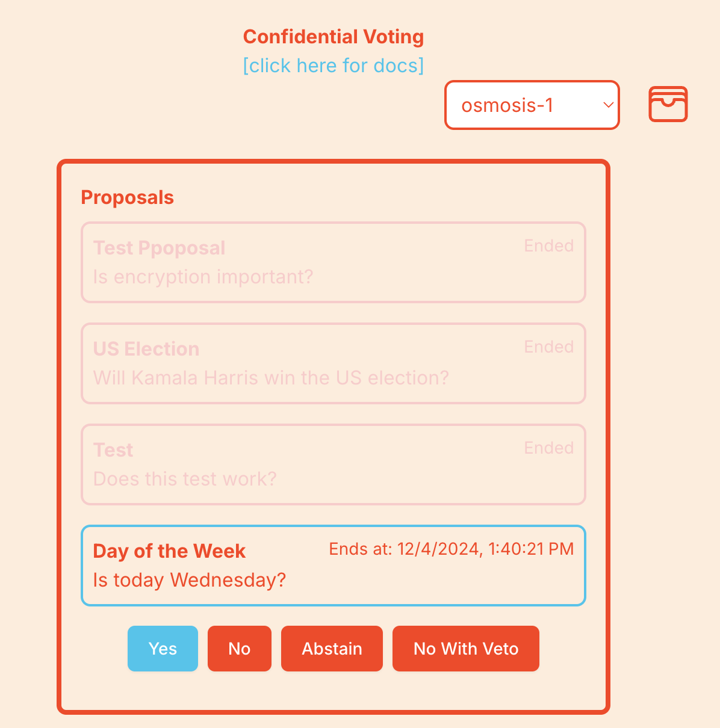Choose the Abstain vote option
Image resolution: width=720 pixels, height=728 pixels.
(x=332, y=649)
